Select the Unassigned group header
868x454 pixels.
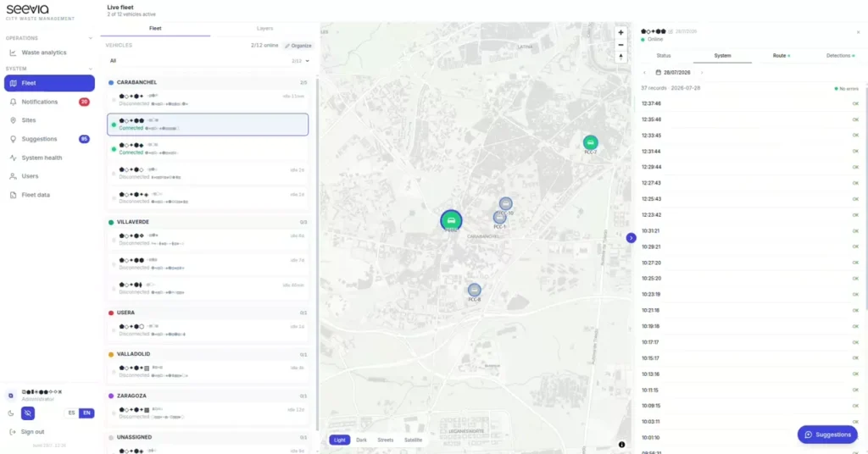click(208, 437)
